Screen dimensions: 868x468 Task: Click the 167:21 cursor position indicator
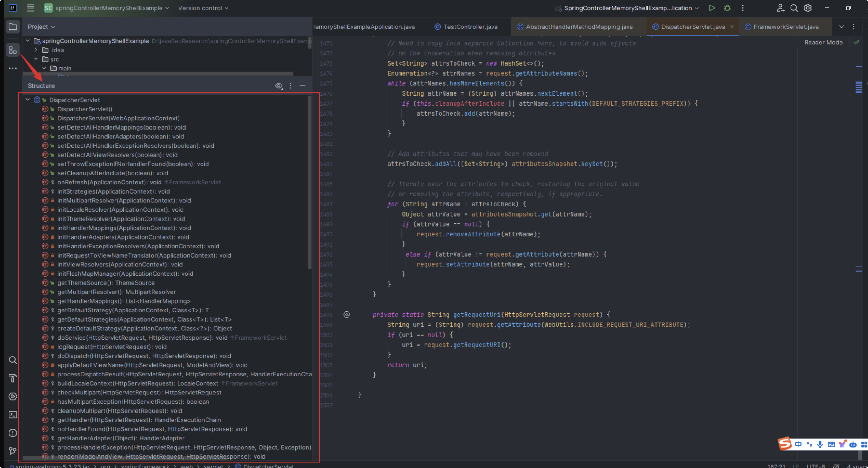[x=776, y=466]
